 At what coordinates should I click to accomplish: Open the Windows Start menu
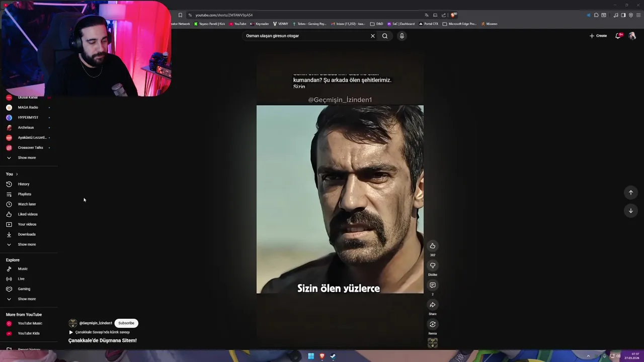311,356
